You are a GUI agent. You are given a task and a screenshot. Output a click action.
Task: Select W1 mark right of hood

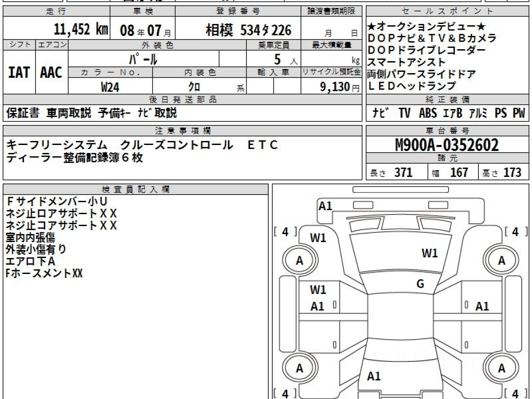coord(430,253)
